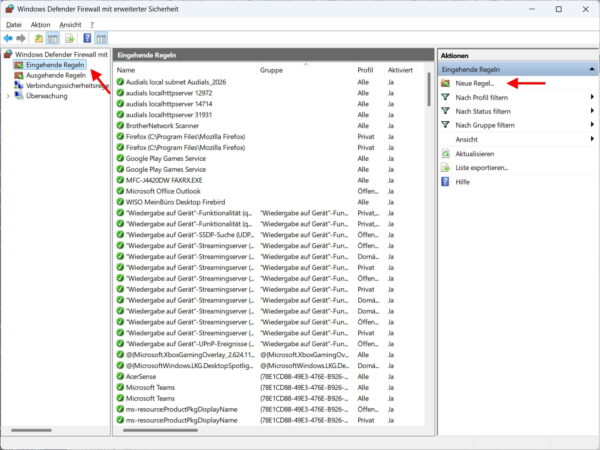Click the green check icon of BrotherNetwork Scanner

[120, 126]
